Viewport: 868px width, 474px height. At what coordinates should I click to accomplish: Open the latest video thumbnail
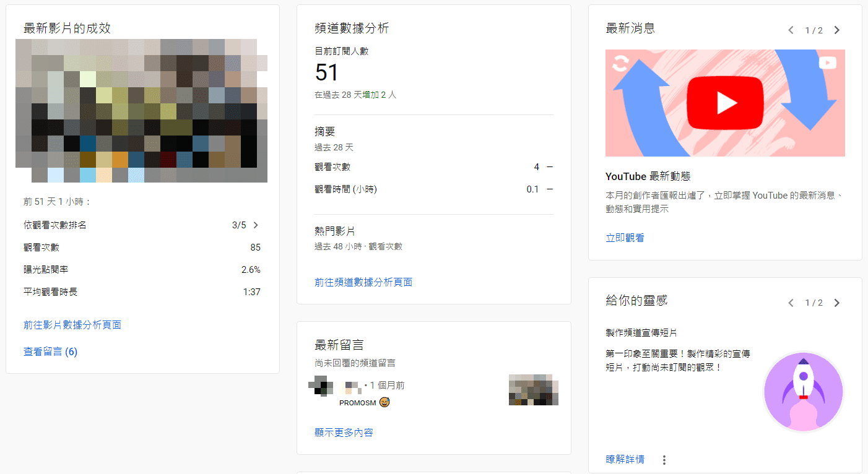[x=141, y=111]
